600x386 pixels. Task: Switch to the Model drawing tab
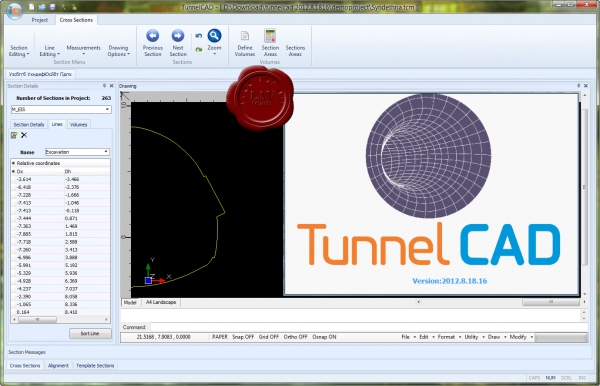(130, 302)
